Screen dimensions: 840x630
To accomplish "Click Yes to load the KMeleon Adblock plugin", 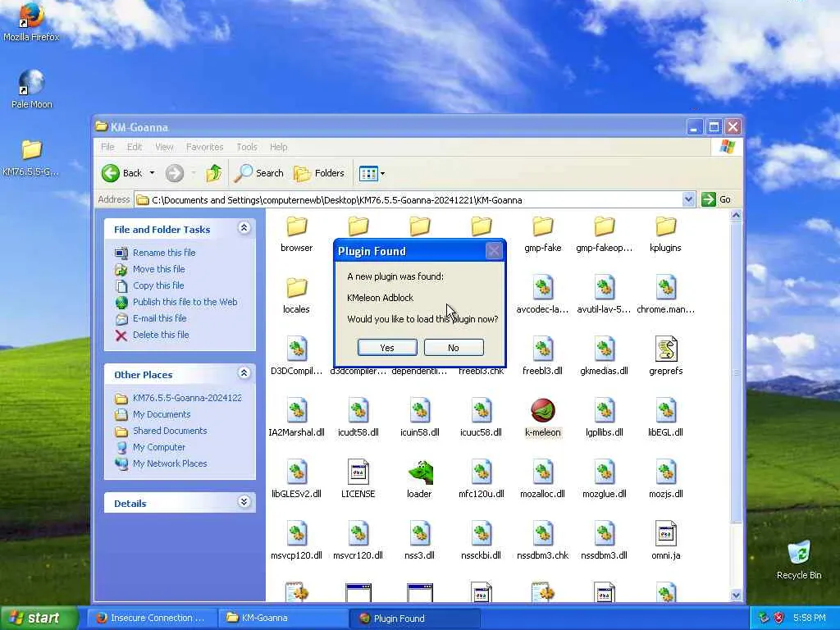I will [387, 348].
